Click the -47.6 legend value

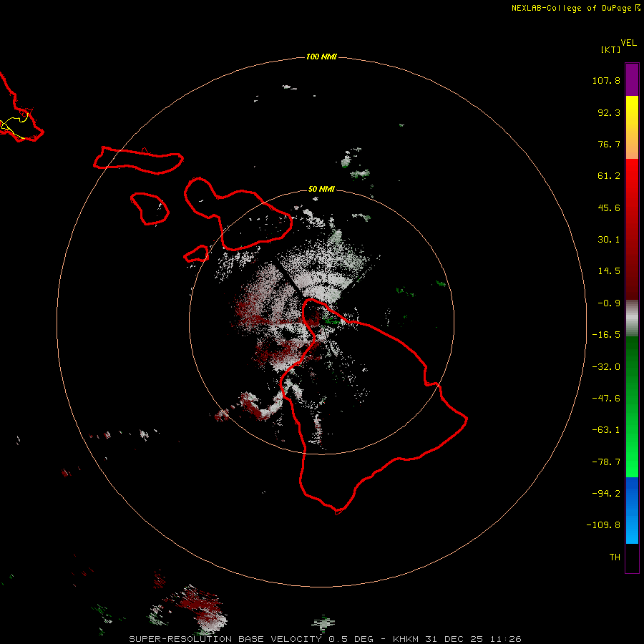pyautogui.click(x=606, y=399)
